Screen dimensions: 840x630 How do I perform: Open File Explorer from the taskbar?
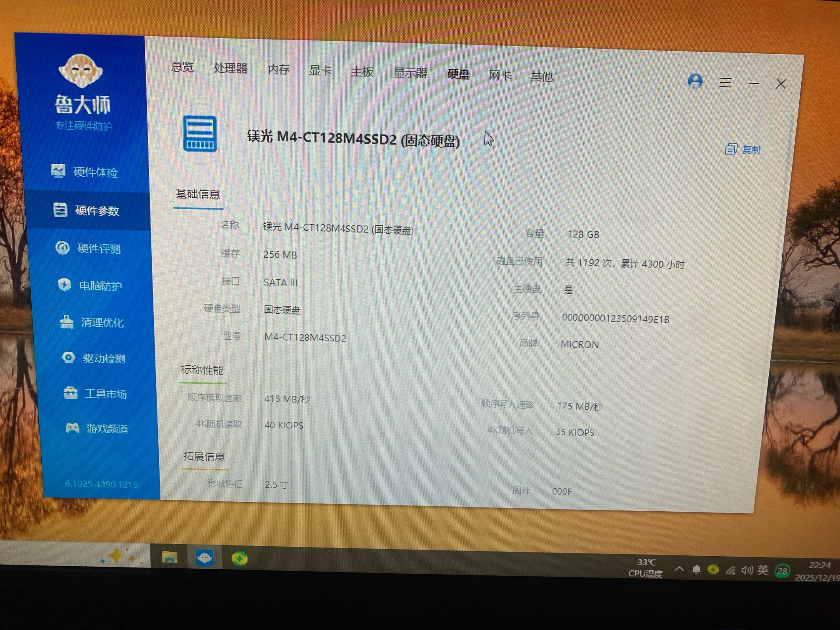(169, 557)
